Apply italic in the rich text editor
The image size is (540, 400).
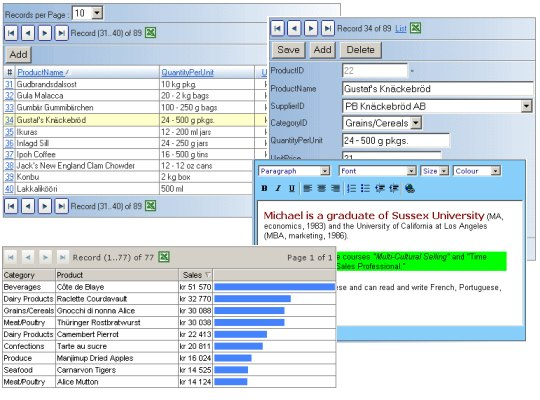pos(278,188)
